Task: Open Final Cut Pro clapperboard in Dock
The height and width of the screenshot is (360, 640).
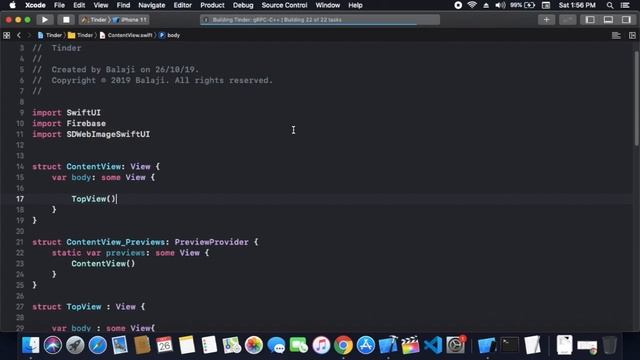Action: pos(411,345)
